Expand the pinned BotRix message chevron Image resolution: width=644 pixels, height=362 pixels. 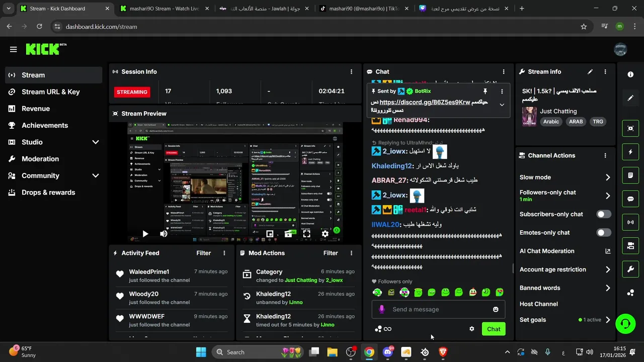pyautogui.click(x=502, y=105)
